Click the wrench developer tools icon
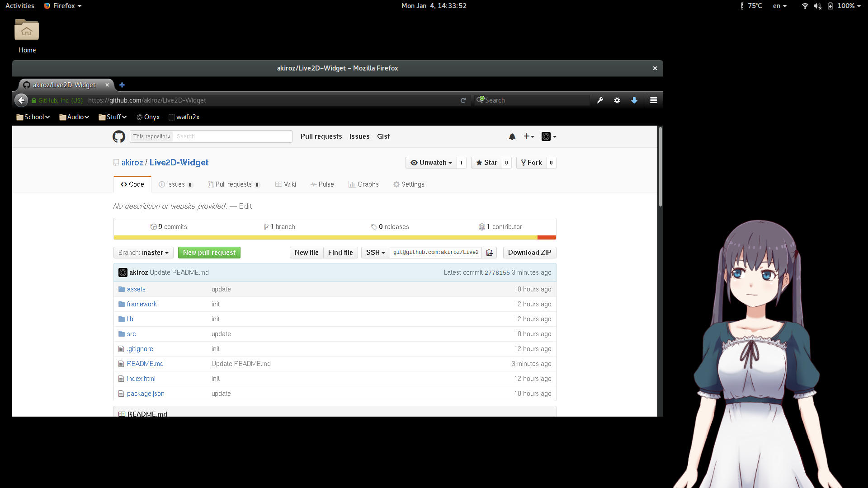Image resolution: width=868 pixels, height=488 pixels. click(x=600, y=100)
